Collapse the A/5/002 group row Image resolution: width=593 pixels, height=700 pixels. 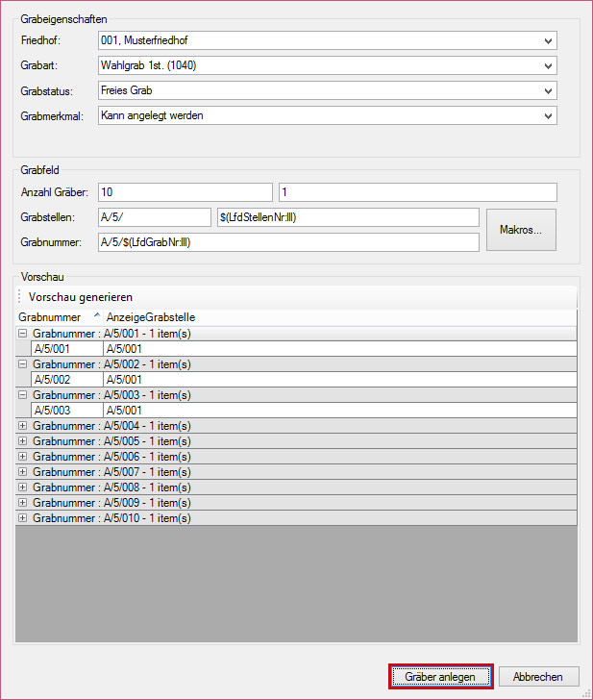pyautogui.click(x=23, y=365)
